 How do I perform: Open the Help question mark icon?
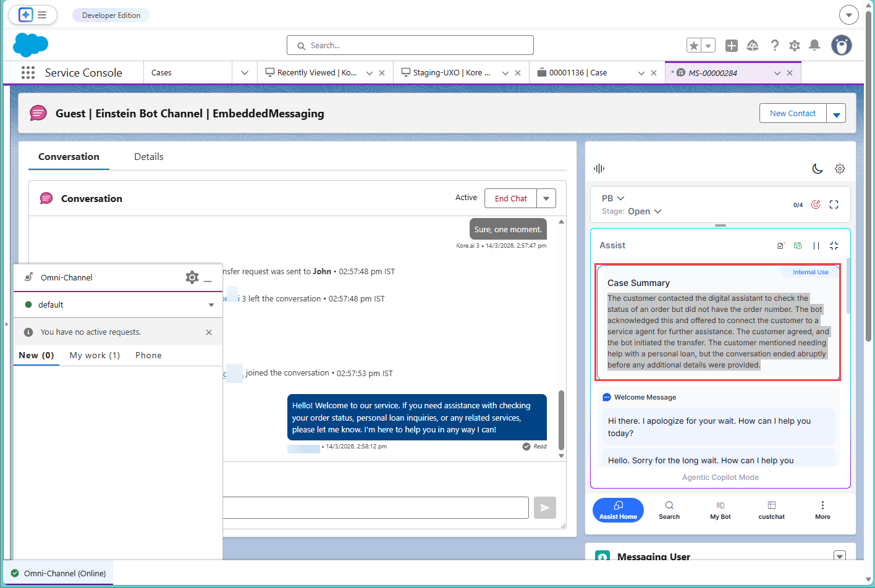[x=774, y=46]
